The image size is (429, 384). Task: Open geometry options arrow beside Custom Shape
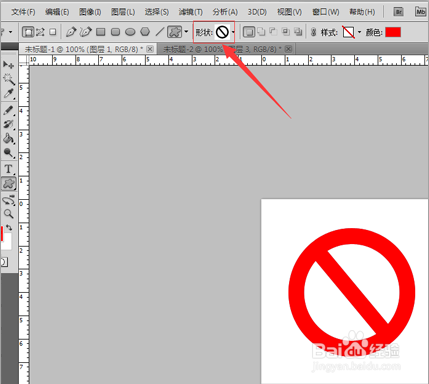click(186, 32)
